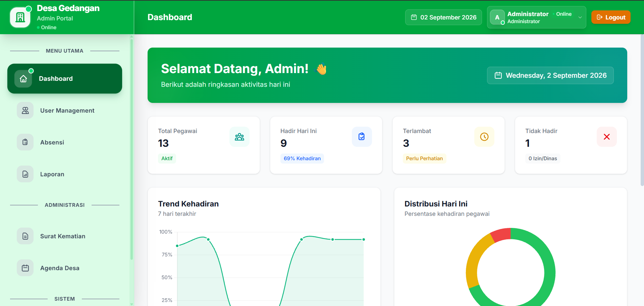Click the User Management people icon
Image resolution: width=644 pixels, height=306 pixels.
pyautogui.click(x=25, y=111)
